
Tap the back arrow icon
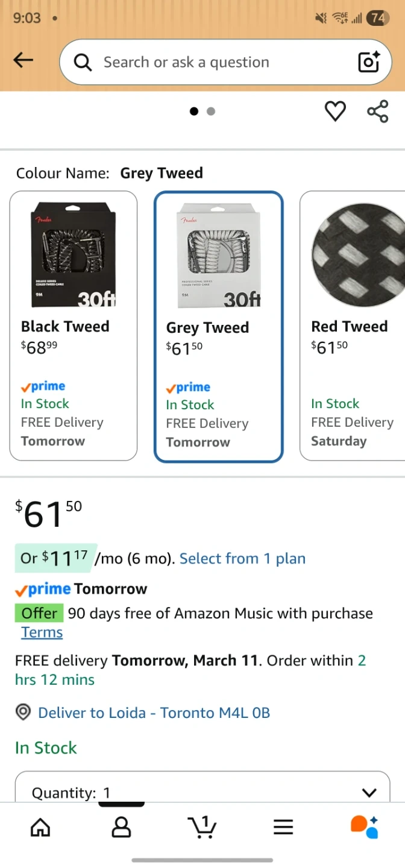(24, 60)
